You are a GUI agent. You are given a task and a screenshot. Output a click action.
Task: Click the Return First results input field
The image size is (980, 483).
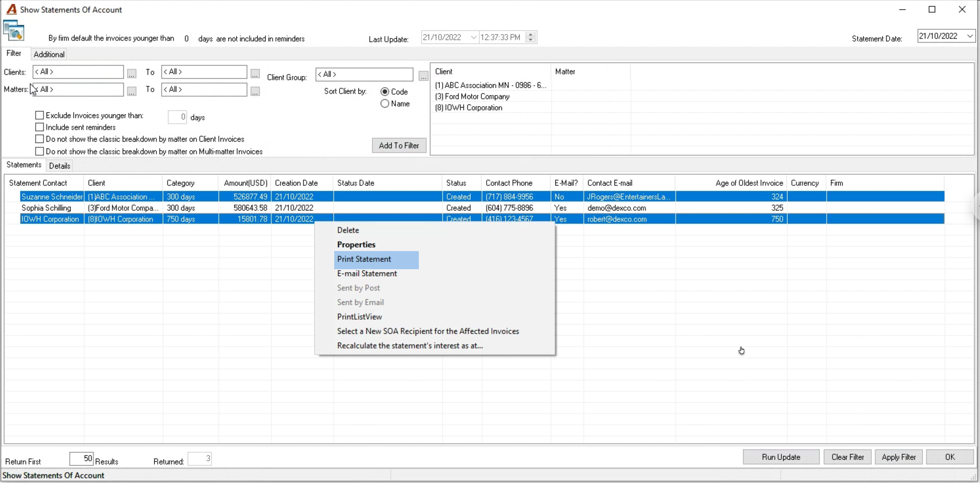81,459
